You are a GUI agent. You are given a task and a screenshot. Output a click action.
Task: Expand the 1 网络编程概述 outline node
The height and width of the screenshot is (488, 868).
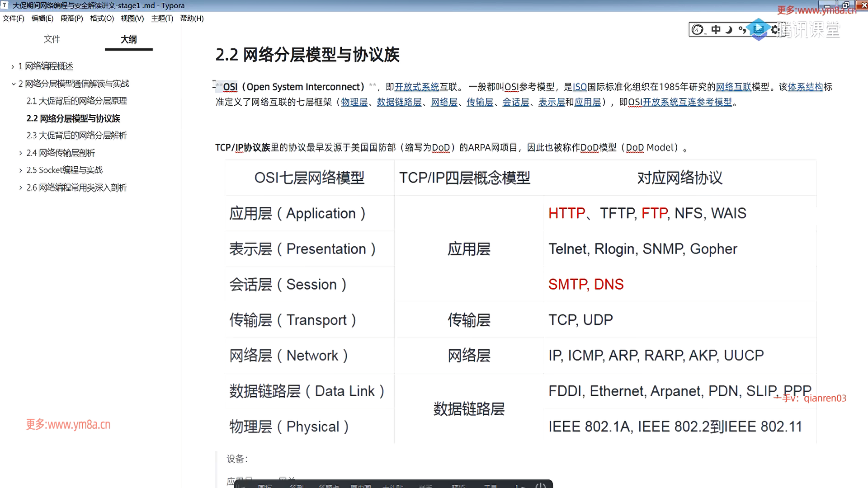pyautogui.click(x=13, y=67)
